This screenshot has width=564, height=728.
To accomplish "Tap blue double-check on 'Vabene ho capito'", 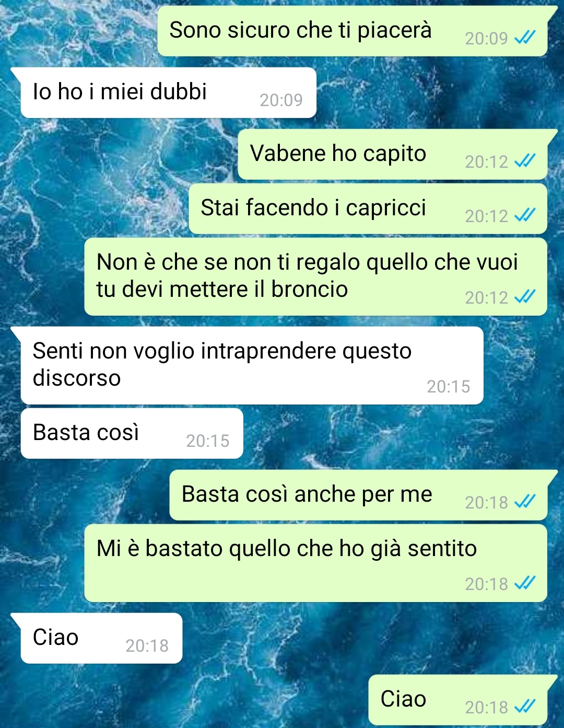I will point(525,161).
